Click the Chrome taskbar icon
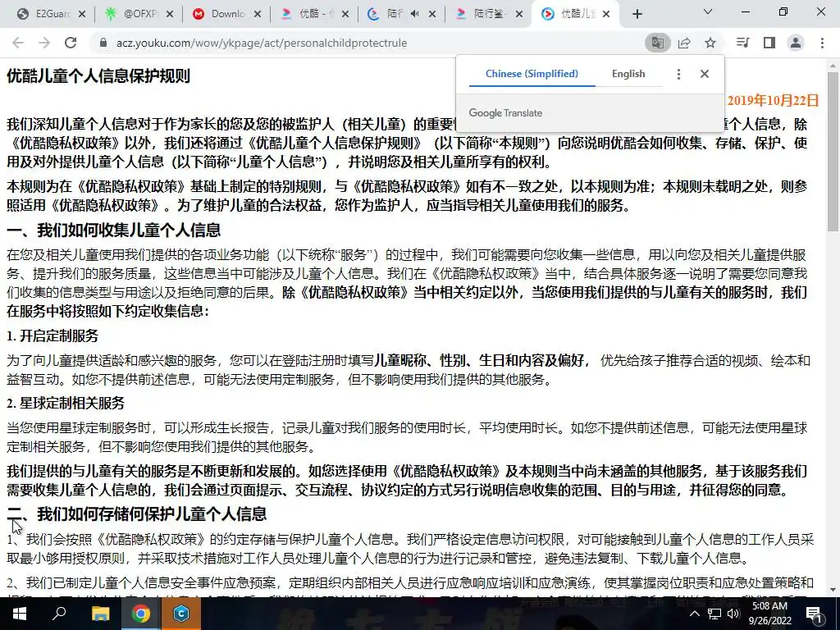Image resolution: width=840 pixels, height=630 pixels. [140, 614]
